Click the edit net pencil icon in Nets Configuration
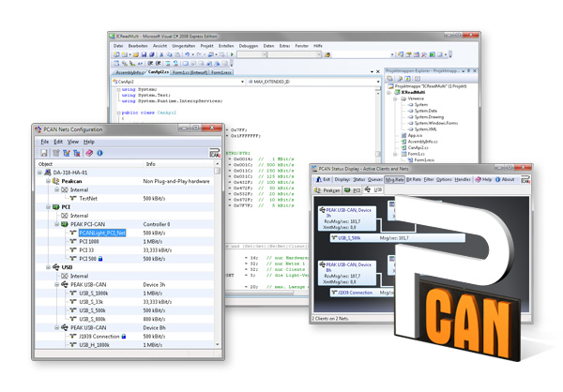This screenshot has height=392, width=563. pyautogui.click(x=67, y=153)
